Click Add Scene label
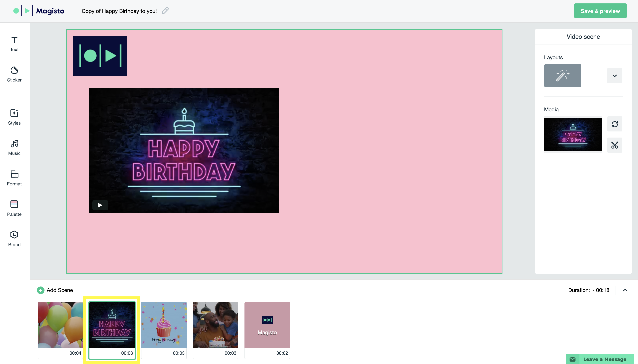Screen dimensions: 638x364 point(60,290)
